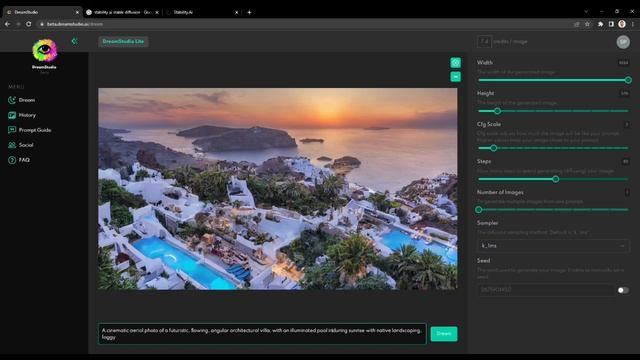Click the DreamStudio eye logo
The height and width of the screenshot is (360, 640).
44,50
